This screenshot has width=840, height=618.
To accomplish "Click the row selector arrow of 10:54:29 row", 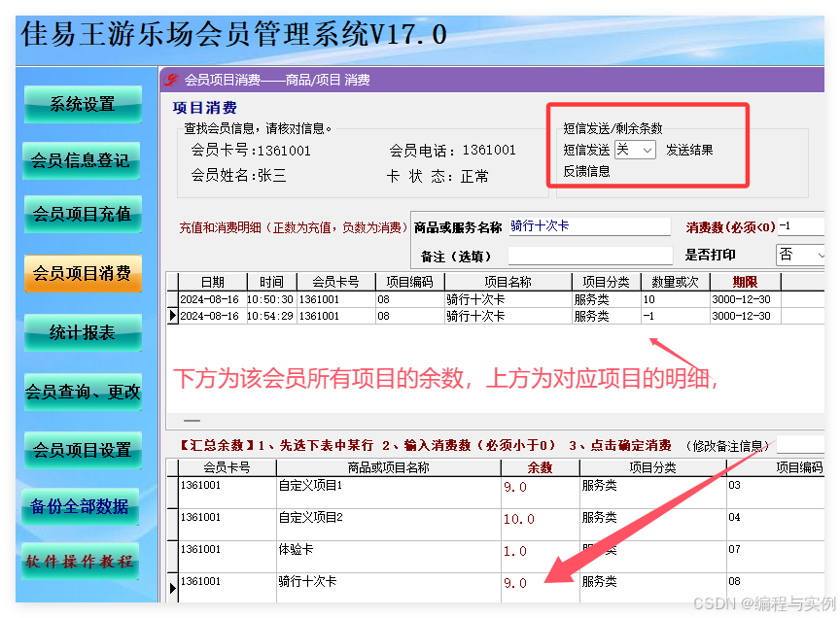I will [x=172, y=316].
